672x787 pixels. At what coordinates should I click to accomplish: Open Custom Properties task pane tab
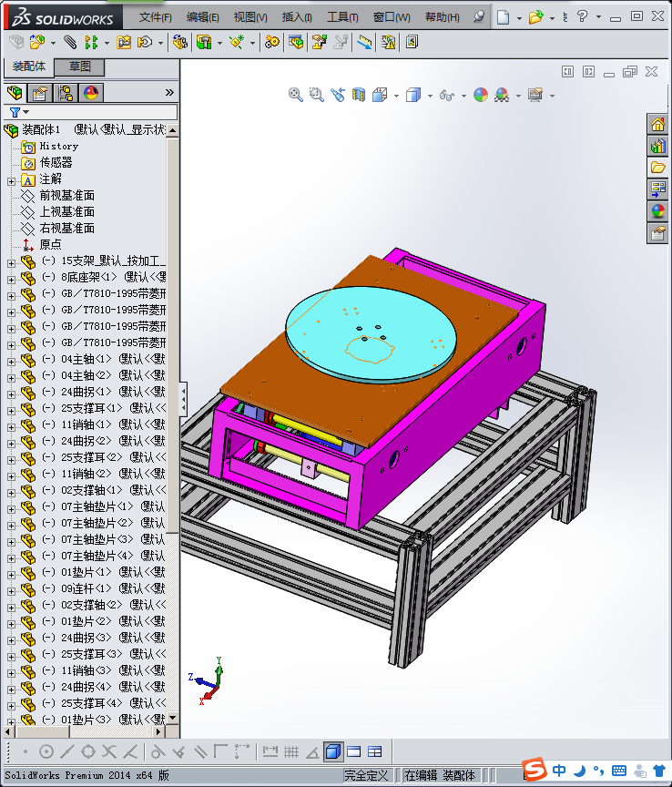tap(657, 233)
